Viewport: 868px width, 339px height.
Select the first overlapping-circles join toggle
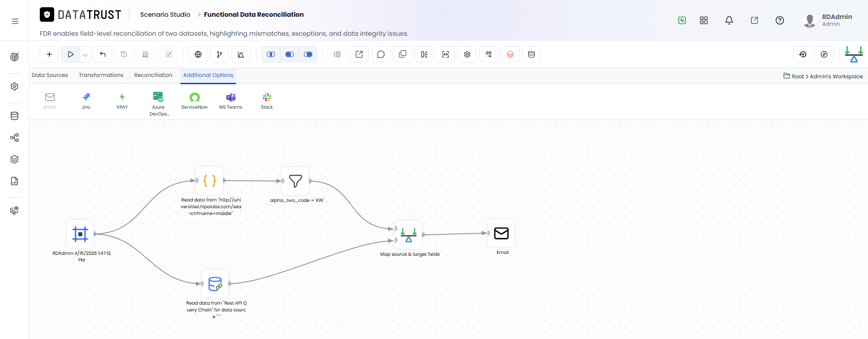tap(271, 54)
